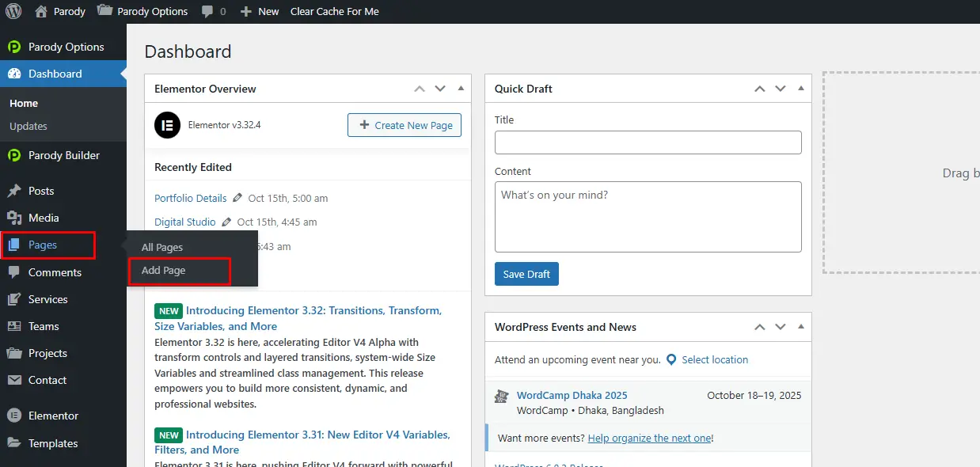Click the WordPress logo in admin bar
Viewport: 980px width, 467px height.
[x=13, y=11]
